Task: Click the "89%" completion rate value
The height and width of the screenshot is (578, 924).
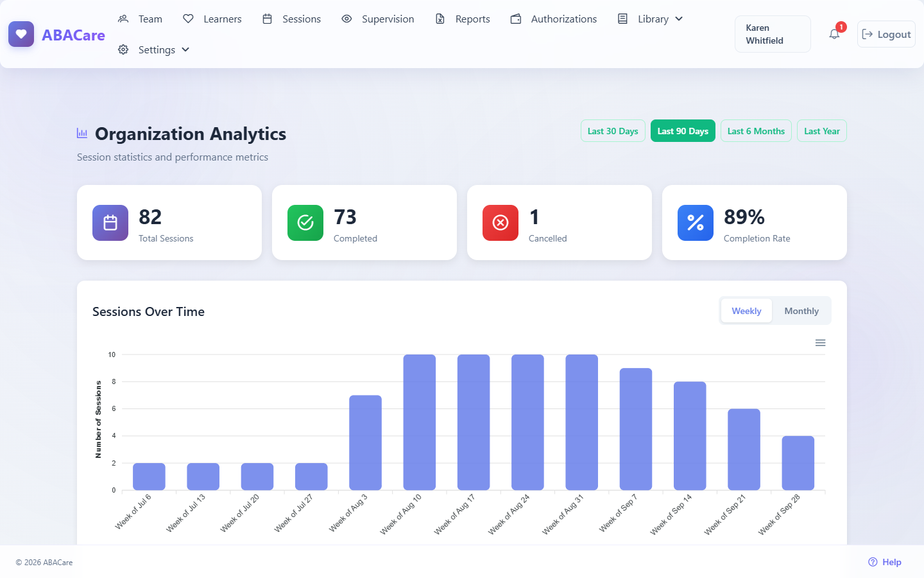Action: tap(744, 217)
